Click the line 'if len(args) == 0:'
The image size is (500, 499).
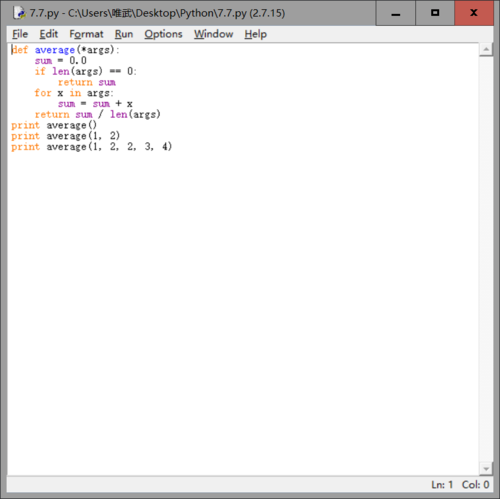(86, 71)
